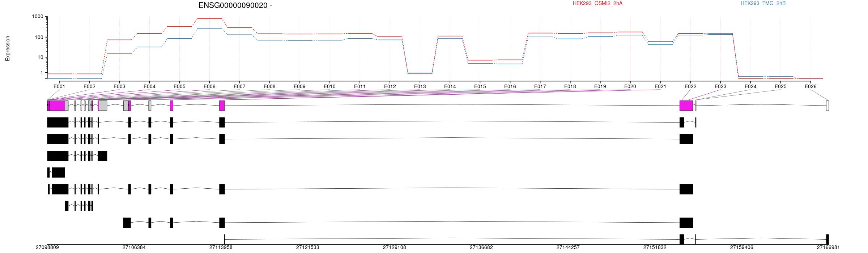Click the blue expression line segment above E006

tap(209, 28)
